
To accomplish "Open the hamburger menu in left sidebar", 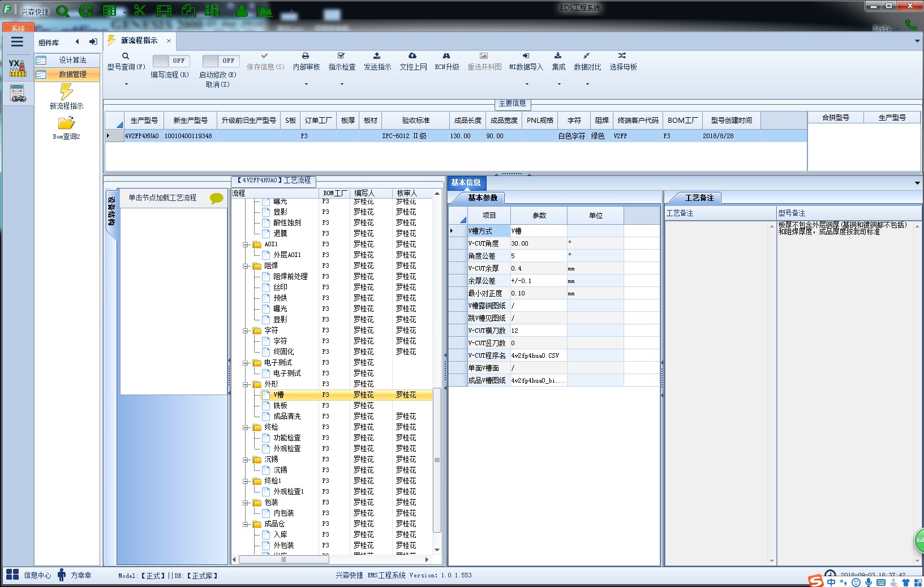I will (x=18, y=42).
